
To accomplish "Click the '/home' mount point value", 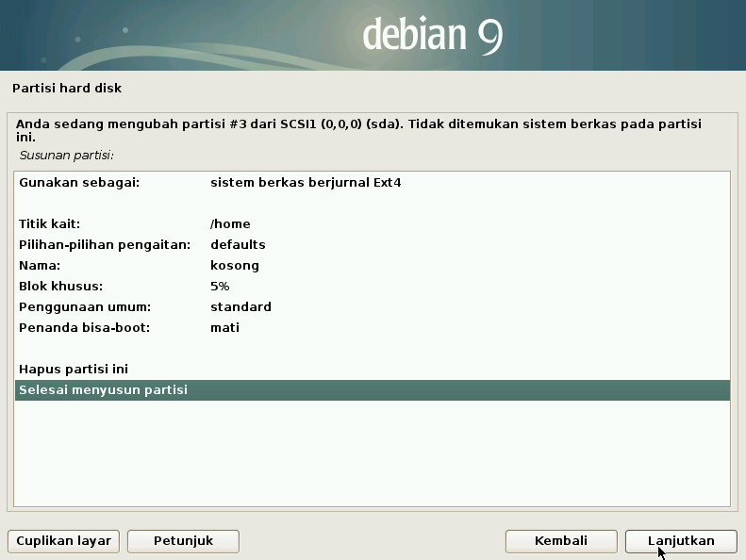I will [230, 223].
